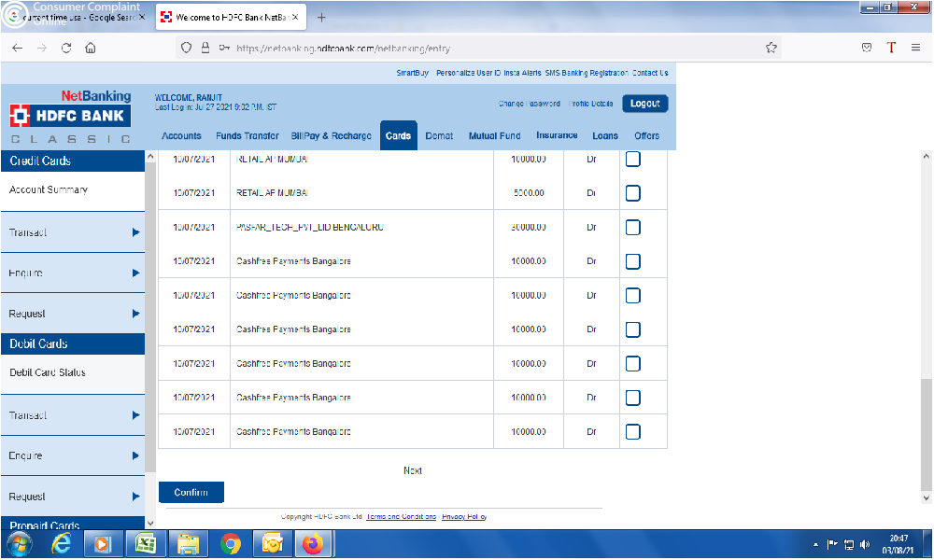Tick the checkbox for PNB-AR_TECH_PVT_LTD BENGALURU transaction
This screenshot has height=560, width=934.
point(632,227)
